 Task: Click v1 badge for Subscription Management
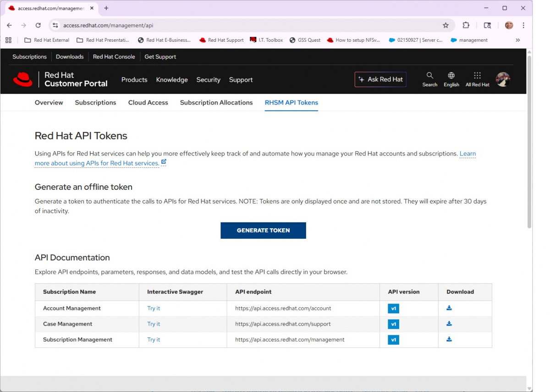pos(393,340)
